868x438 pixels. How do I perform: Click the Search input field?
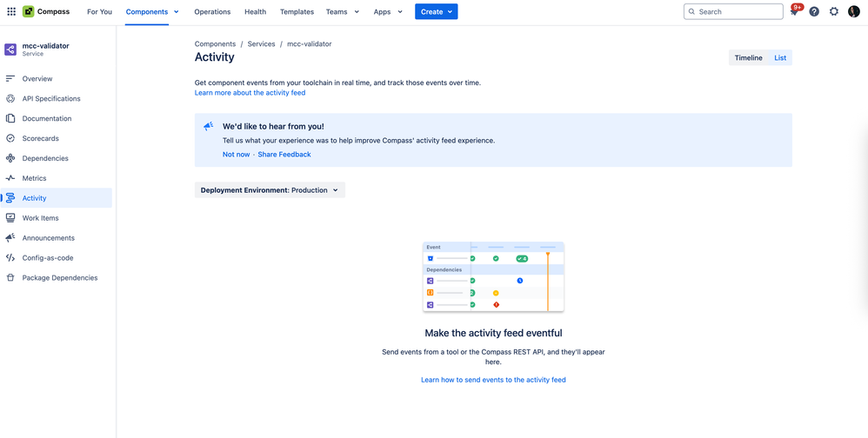pyautogui.click(x=738, y=12)
